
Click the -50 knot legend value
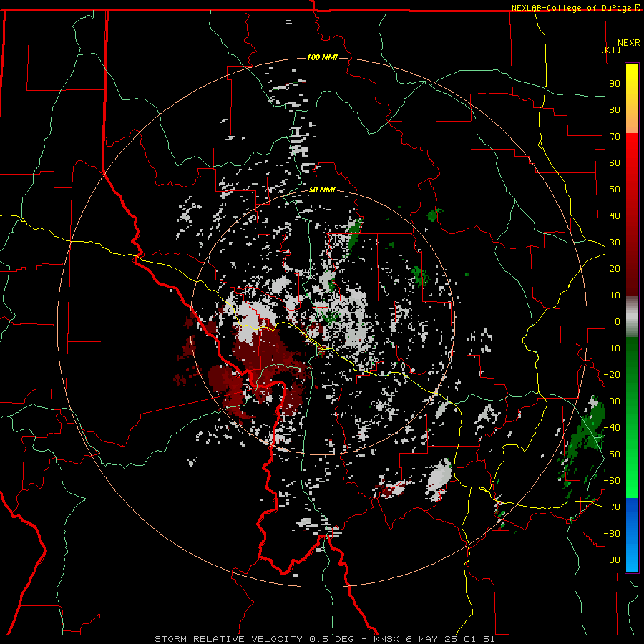pos(612,454)
